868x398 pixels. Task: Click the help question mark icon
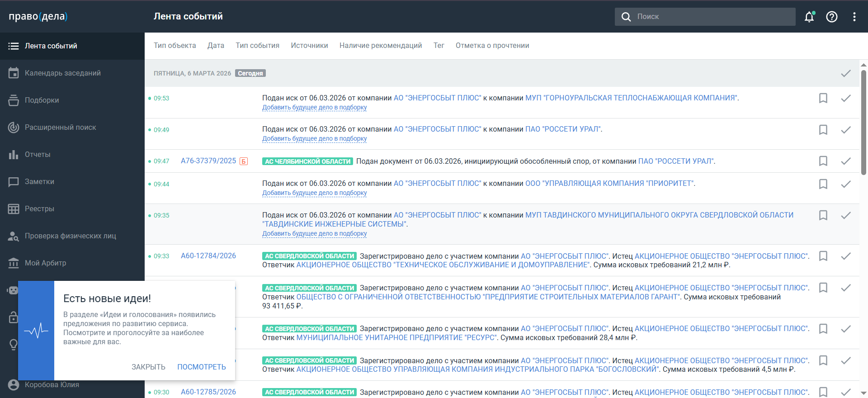coord(832,17)
